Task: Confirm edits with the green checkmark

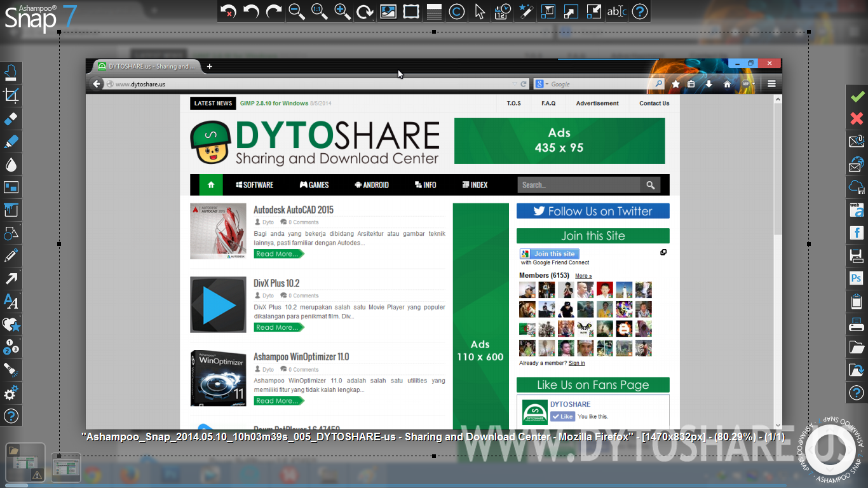Action: (x=857, y=96)
